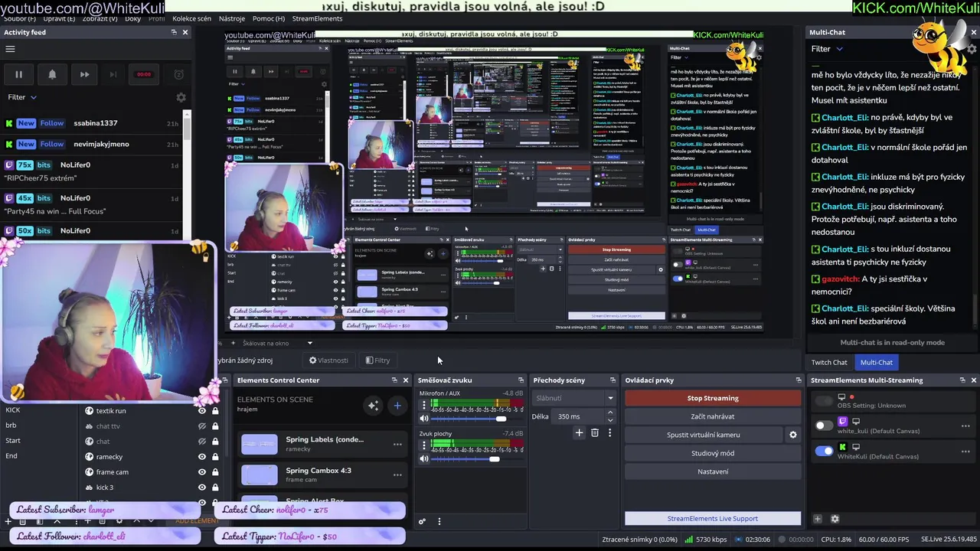This screenshot has height=551, width=980.
Task: Unlock the frame cam source
Action: pos(215,472)
